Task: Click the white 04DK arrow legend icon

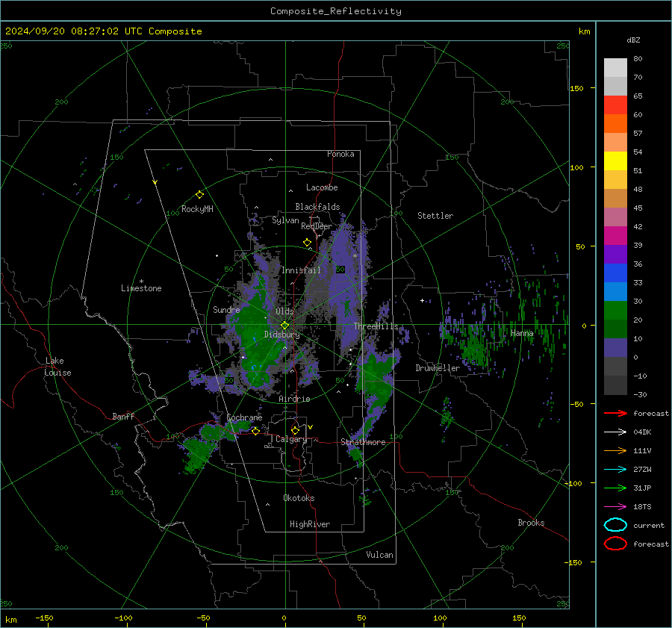Action: [615, 432]
